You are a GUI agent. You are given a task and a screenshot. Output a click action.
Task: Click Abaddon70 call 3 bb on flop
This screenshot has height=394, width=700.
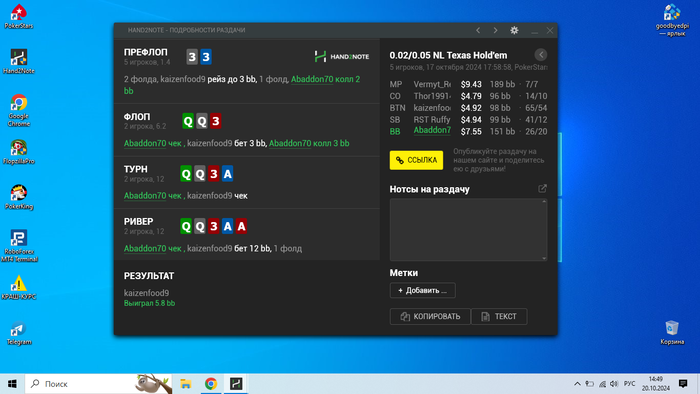pyautogui.click(x=309, y=144)
